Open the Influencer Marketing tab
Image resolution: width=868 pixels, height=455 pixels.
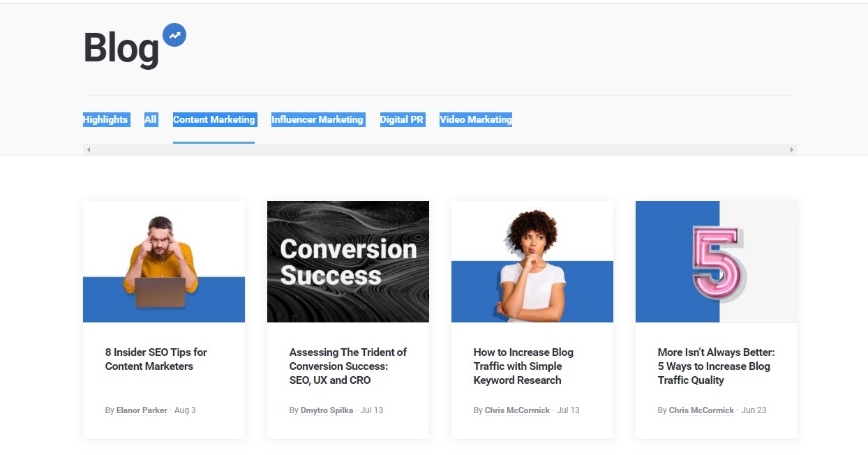coord(317,119)
